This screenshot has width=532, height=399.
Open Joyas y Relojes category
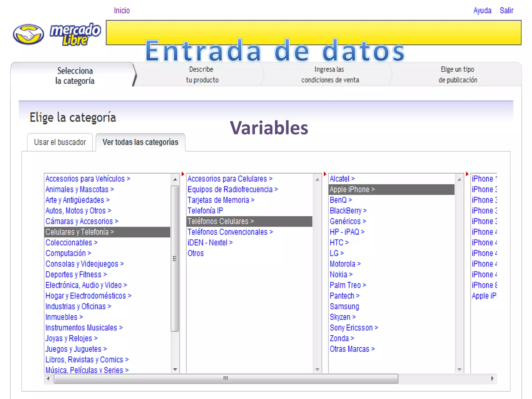pyautogui.click(x=71, y=338)
